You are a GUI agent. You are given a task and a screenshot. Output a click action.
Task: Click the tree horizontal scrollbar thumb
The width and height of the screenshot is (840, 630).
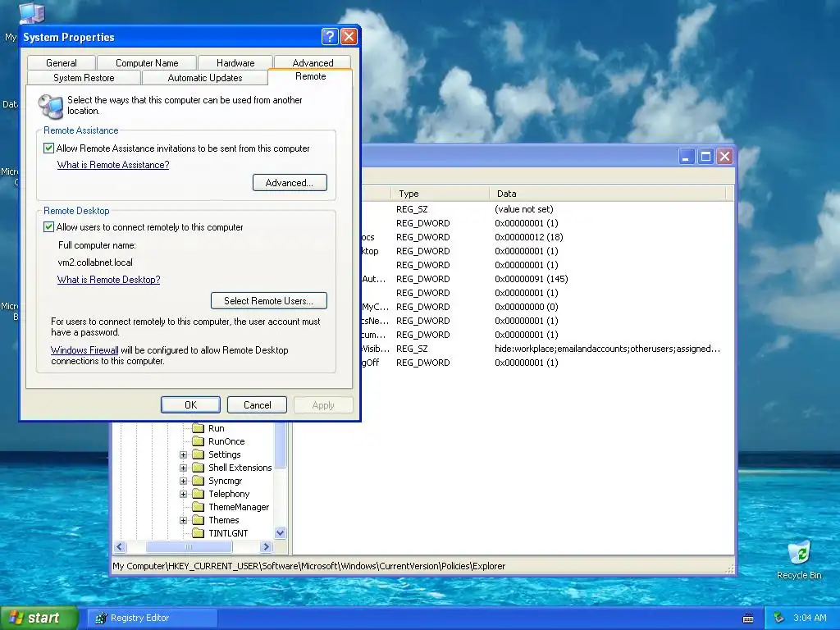tap(189, 546)
